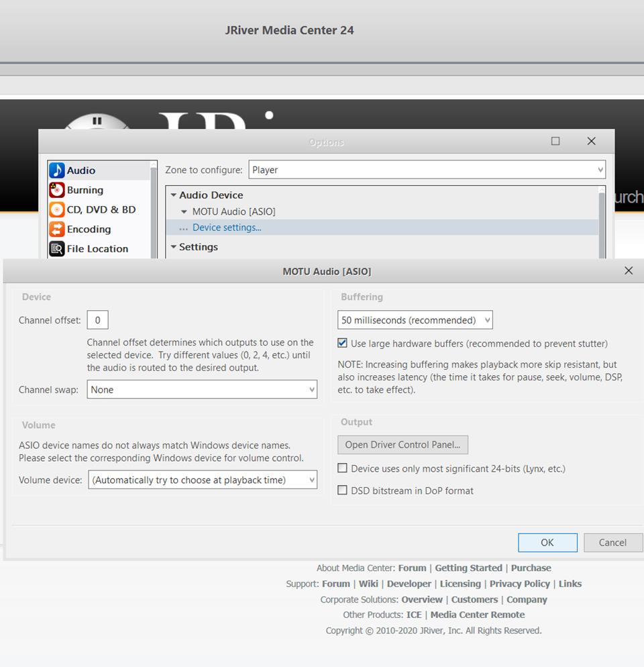Viewport: 644px width, 667px height.
Task: Select the Audio category icon
Action: (56, 170)
